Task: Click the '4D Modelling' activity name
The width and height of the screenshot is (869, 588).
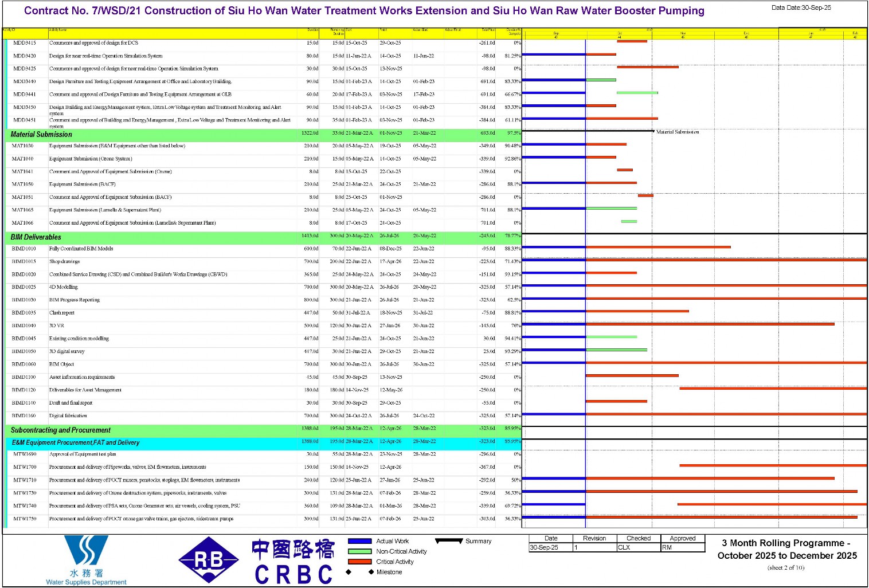Action: (63, 287)
